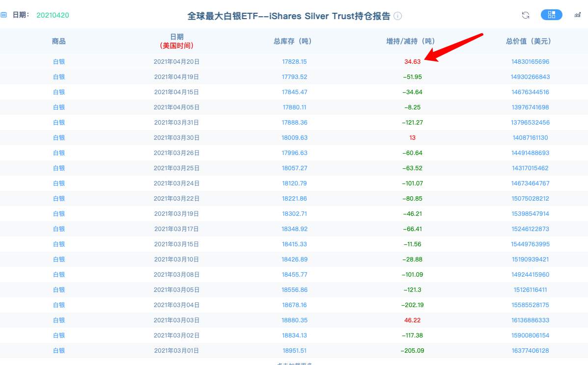Open the date picker showing 20210420
Image resolution: width=588 pixels, height=365 pixels.
click(53, 15)
